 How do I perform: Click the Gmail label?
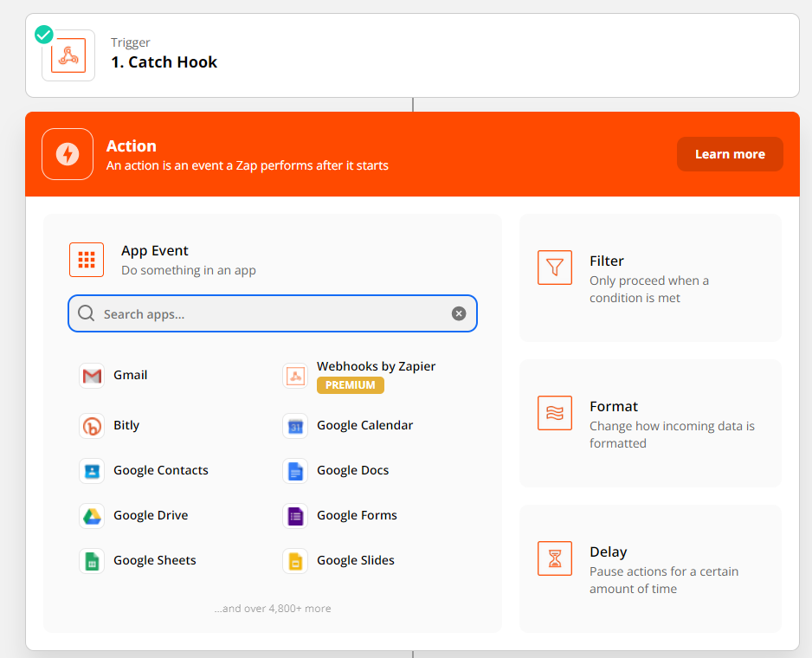click(x=131, y=375)
